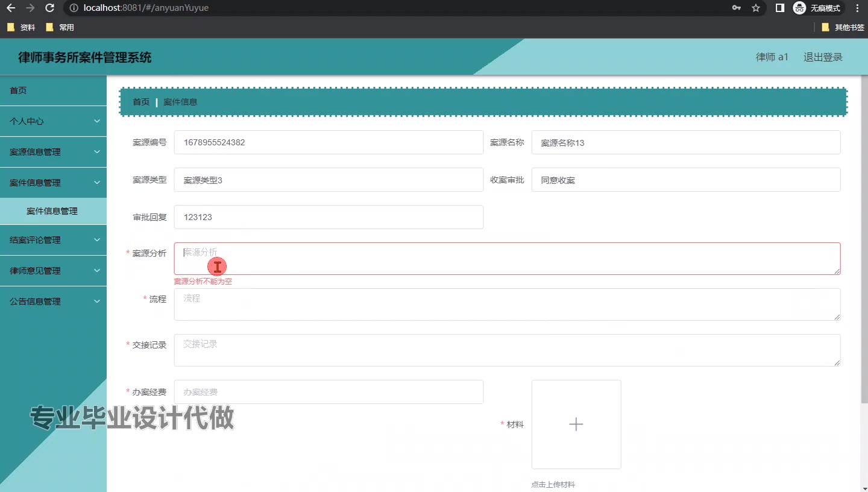Open the password key icon
This screenshot has width=868, height=492.
point(736,8)
